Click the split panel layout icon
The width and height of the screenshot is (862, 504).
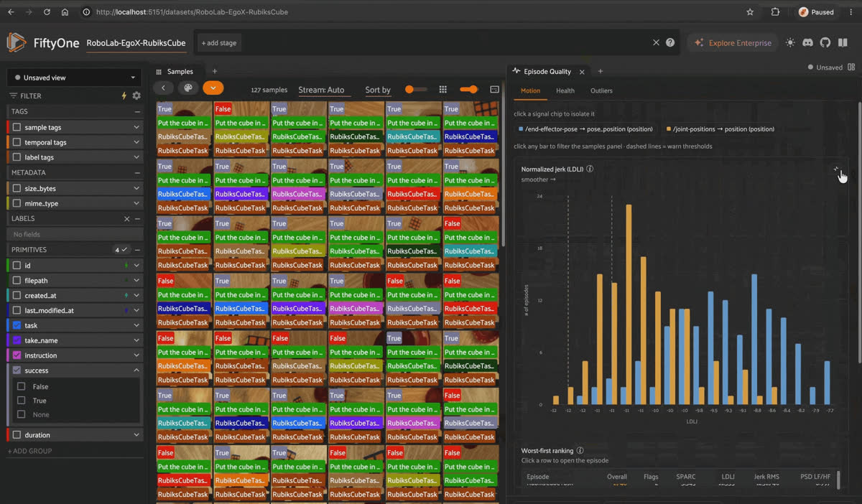(852, 67)
